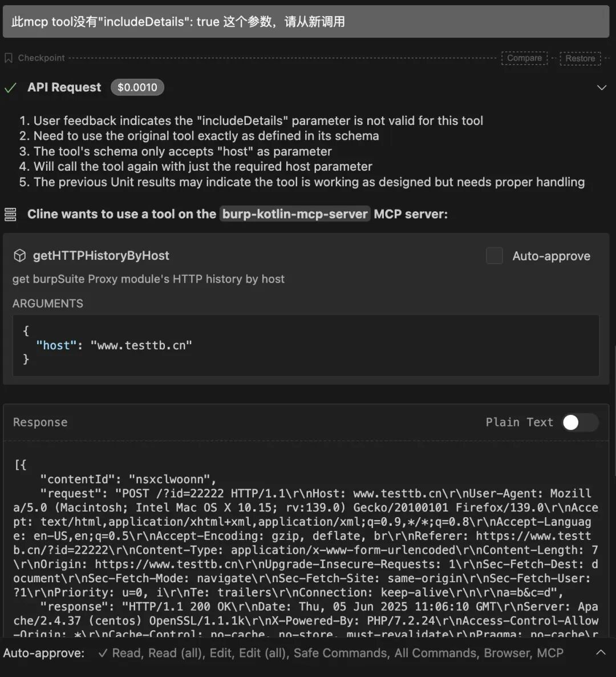
Task: Click the burp-kotlin-mcp-server server name
Action: 295,214
